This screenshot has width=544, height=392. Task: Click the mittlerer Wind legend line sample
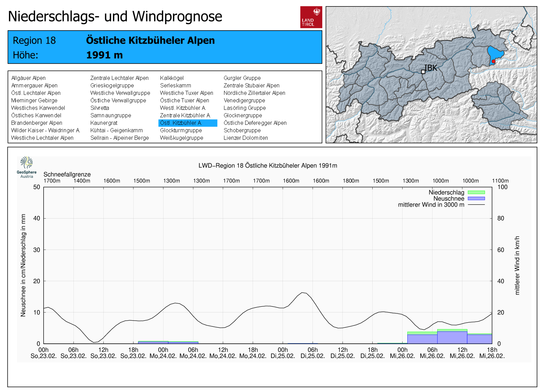[x=476, y=205]
